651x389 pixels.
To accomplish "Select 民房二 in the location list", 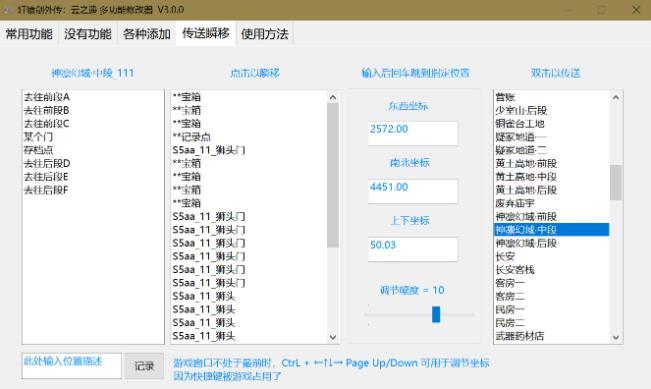I will (x=552, y=323).
